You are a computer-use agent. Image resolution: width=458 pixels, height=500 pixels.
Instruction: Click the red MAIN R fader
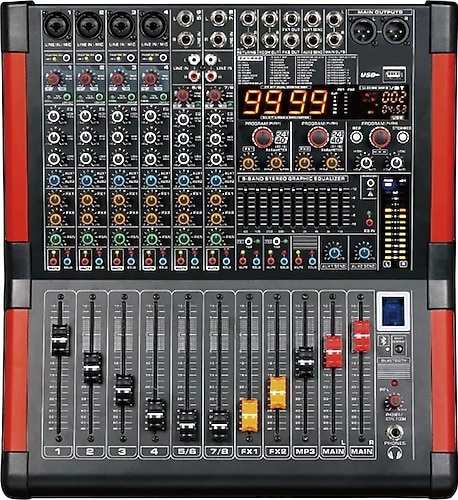[362, 336]
